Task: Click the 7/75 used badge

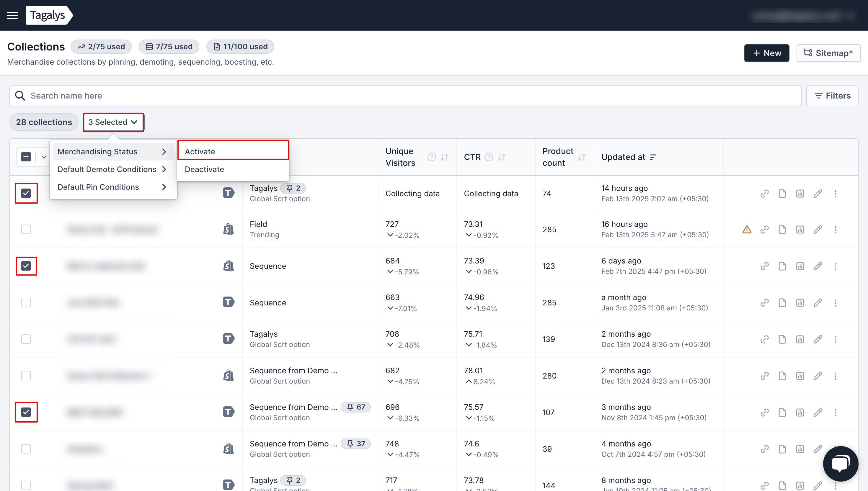Action: pyautogui.click(x=169, y=47)
